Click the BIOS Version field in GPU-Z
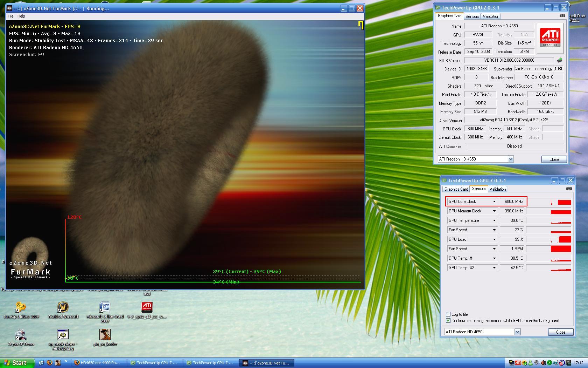588x368 pixels. [x=509, y=60]
